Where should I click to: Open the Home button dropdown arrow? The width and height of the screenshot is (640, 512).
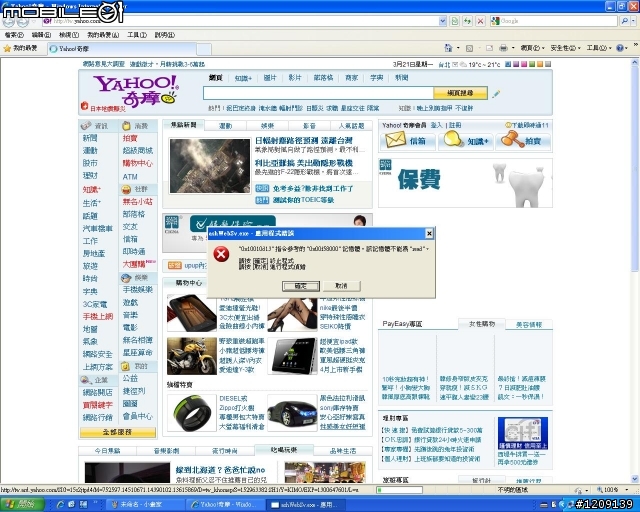pyautogui.click(x=458, y=48)
